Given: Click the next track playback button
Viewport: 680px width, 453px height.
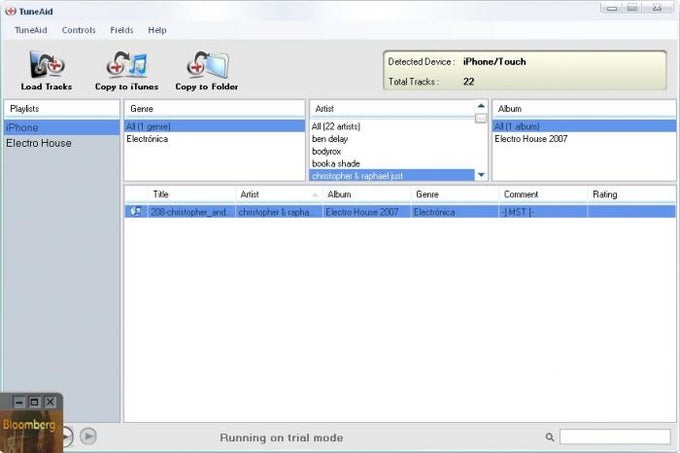Looking at the screenshot, I should tap(88, 436).
